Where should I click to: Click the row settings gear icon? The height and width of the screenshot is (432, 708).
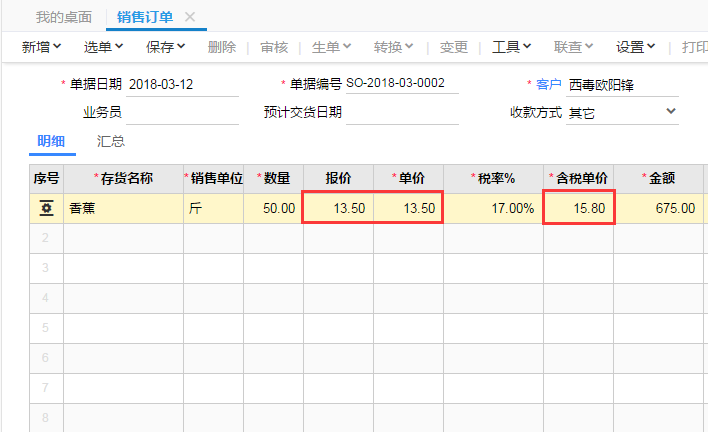click(x=46, y=208)
